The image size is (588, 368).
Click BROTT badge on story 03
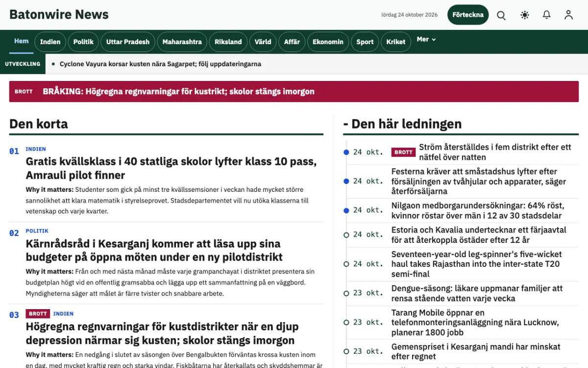point(38,314)
